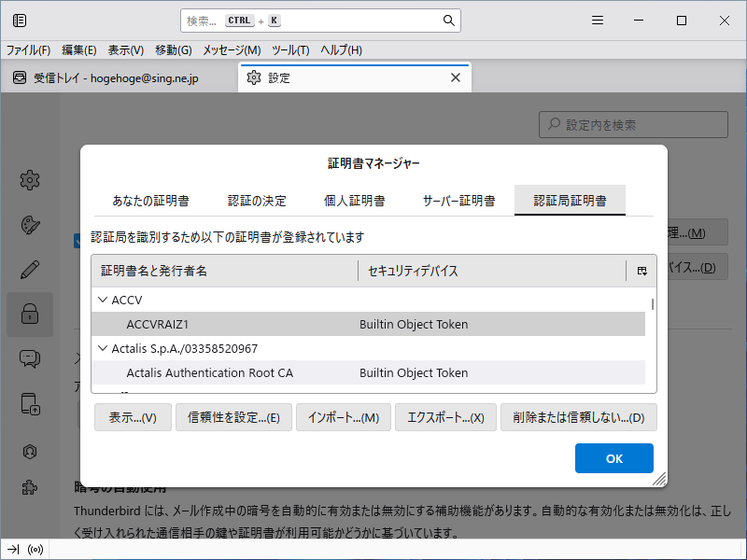Click セキュリティデバイス column header

492,271
